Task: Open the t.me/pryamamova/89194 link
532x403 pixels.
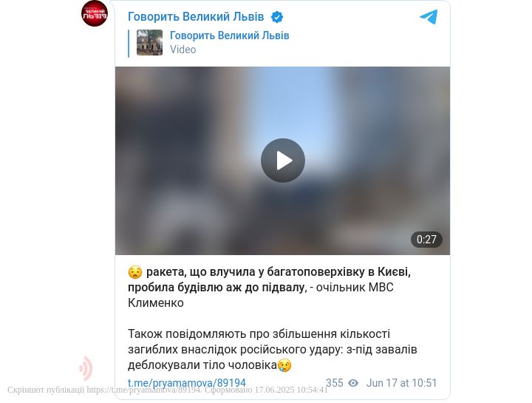Action: coord(187,383)
